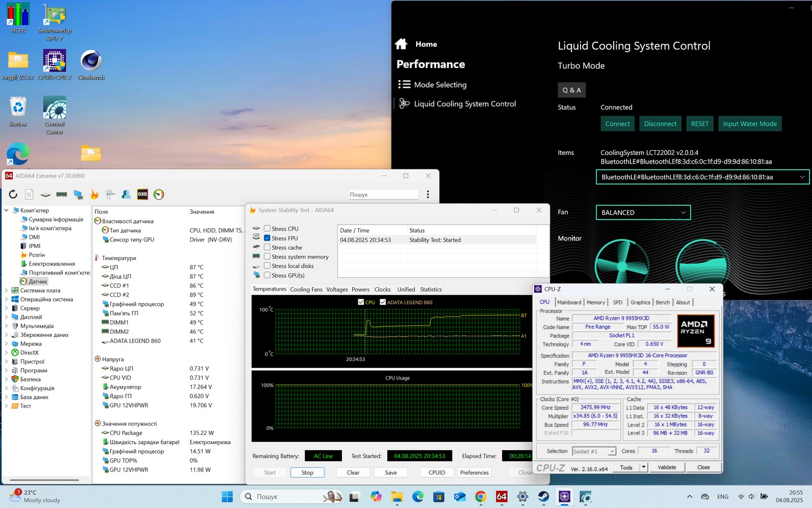Click the Clear button in stability test
The image size is (812, 508).
[x=353, y=472]
